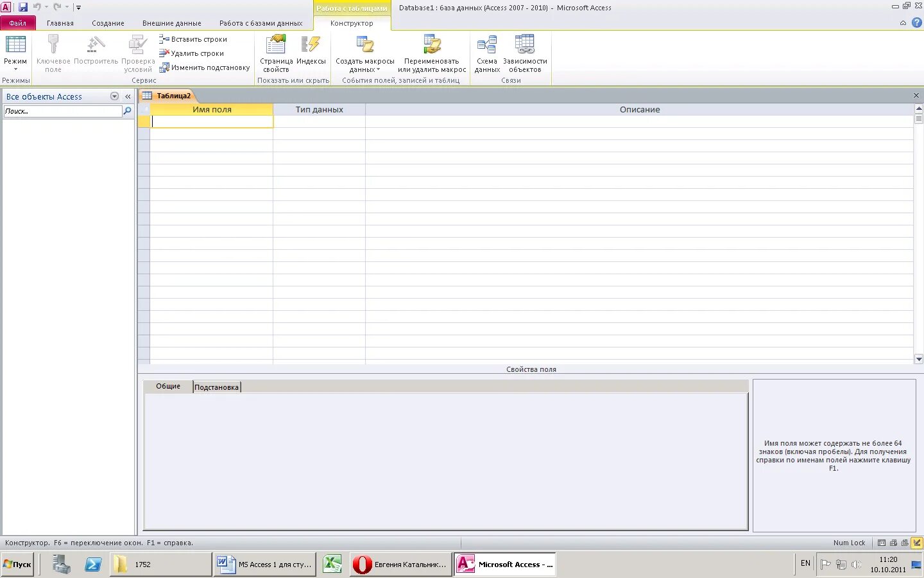924x578 pixels.
Task: Switch to Datasheet view in status bar
Action: [x=882, y=543]
